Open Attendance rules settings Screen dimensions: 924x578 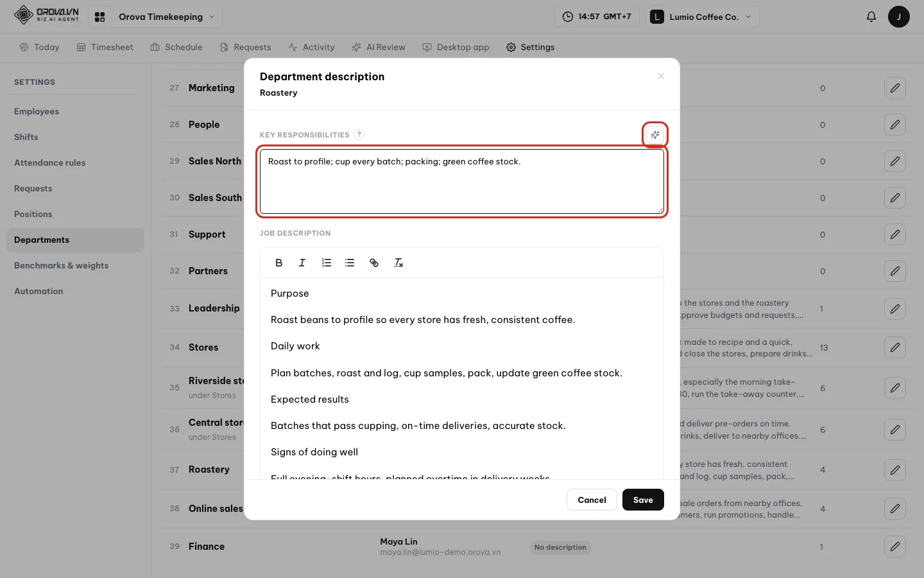coord(75,162)
